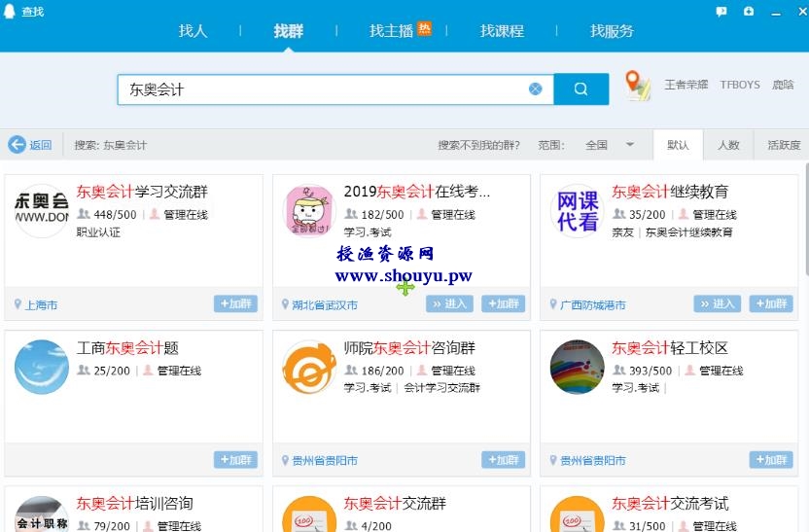Open the 找课程 tab
The width and height of the screenshot is (809, 532).
(x=502, y=31)
